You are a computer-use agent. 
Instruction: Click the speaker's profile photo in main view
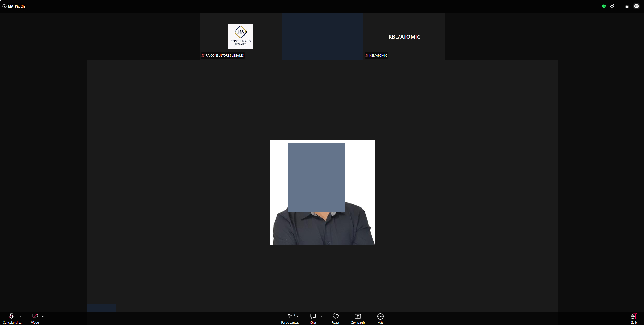pos(323,193)
